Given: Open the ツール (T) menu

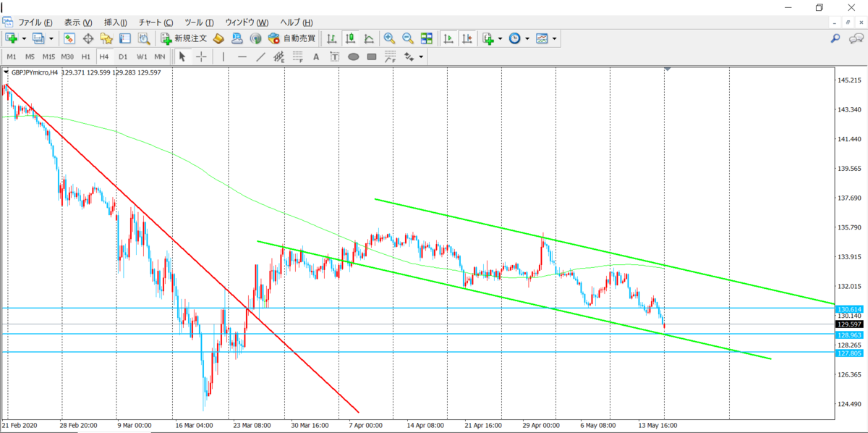Looking at the screenshot, I should pyautogui.click(x=199, y=22).
